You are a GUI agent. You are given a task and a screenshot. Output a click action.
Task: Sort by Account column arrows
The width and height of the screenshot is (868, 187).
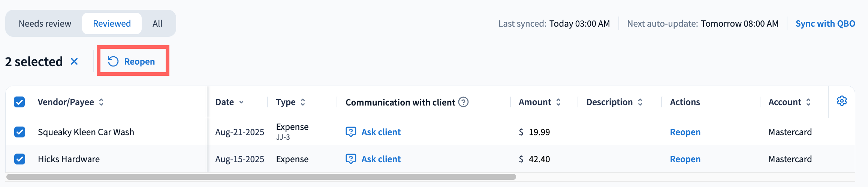pyautogui.click(x=808, y=102)
